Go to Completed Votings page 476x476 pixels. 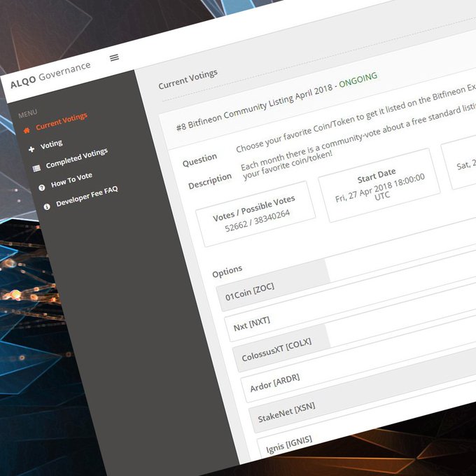click(77, 158)
